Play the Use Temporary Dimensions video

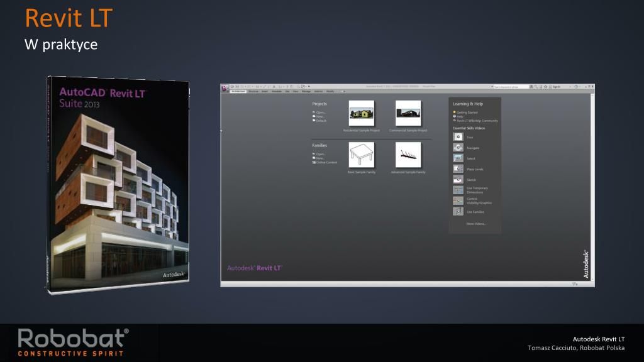click(458, 190)
